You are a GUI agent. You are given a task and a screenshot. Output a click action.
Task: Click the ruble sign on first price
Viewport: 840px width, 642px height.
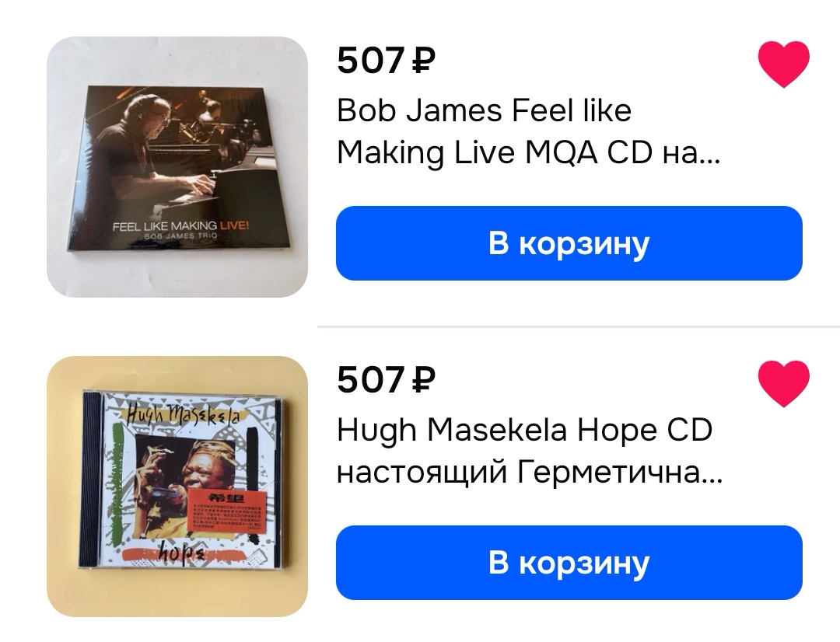(x=423, y=60)
